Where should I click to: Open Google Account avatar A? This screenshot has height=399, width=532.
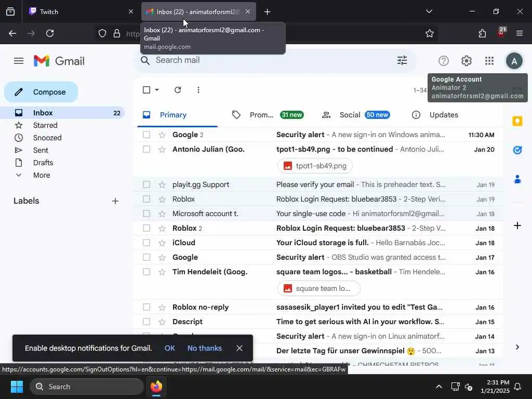pos(514,61)
